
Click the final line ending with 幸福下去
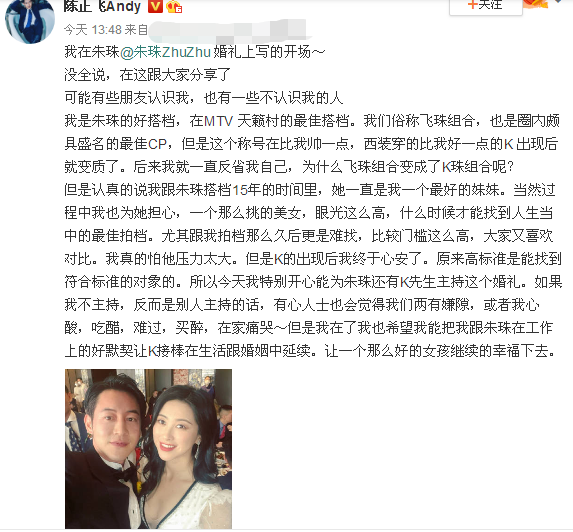(310, 351)
